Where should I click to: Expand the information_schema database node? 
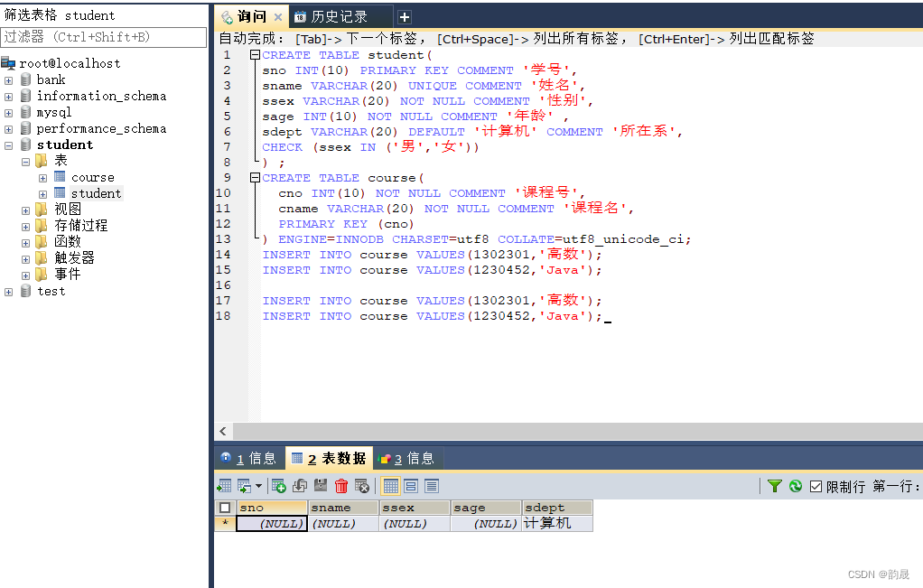click(x=9, y=97)
